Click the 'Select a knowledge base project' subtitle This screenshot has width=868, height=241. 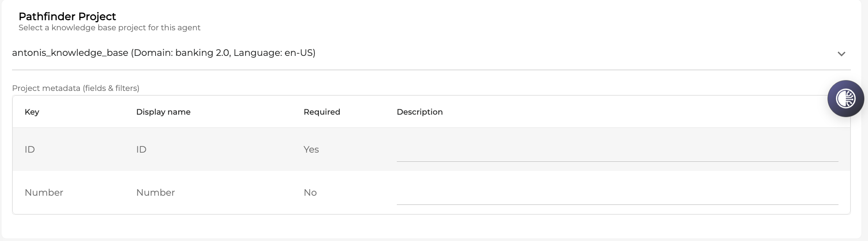(x=109, y=28)
